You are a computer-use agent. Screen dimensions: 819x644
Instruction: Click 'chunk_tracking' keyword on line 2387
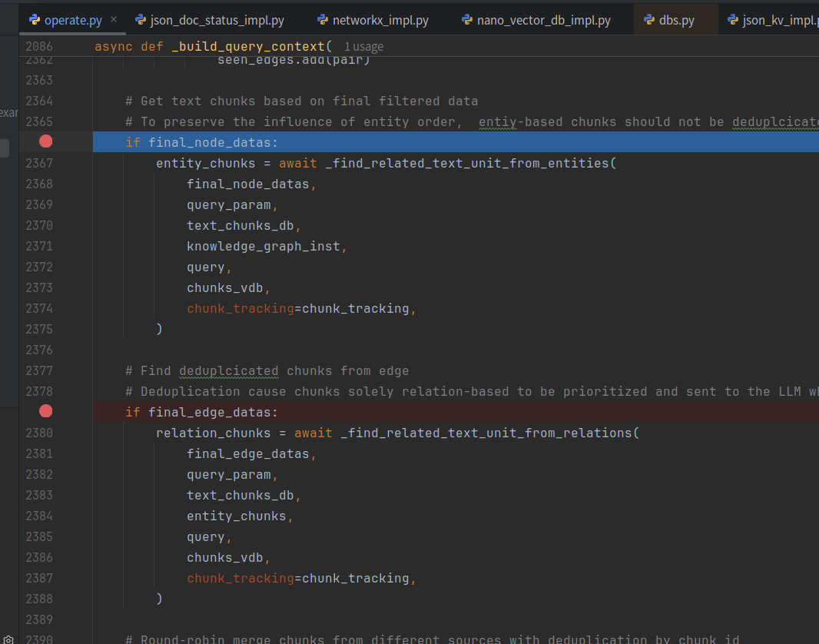click(x=240, y=578)
